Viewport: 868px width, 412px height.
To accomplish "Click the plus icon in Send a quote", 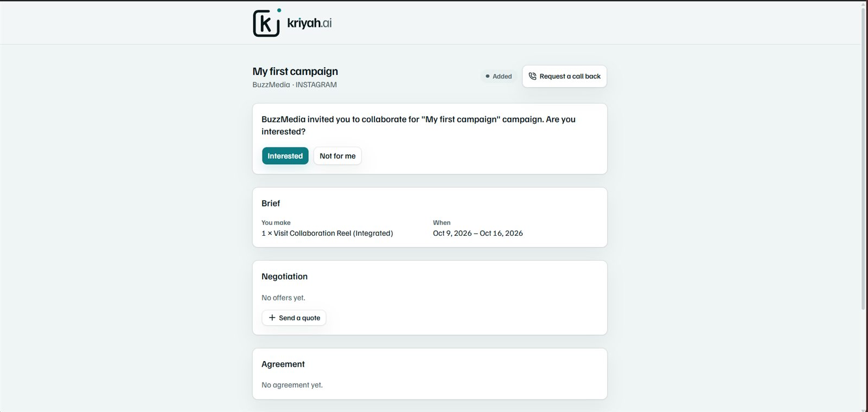I will (272, 318).
